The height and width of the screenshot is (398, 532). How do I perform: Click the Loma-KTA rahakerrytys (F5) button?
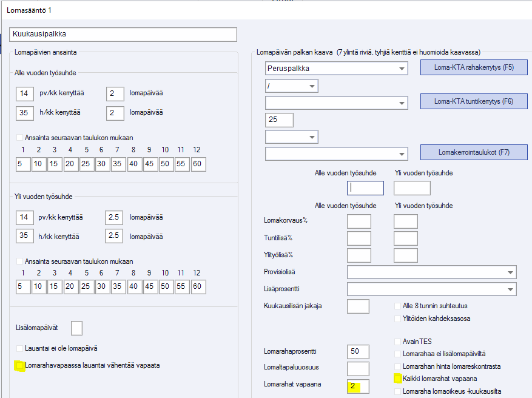pyautogui.click(x=474, y=67)
